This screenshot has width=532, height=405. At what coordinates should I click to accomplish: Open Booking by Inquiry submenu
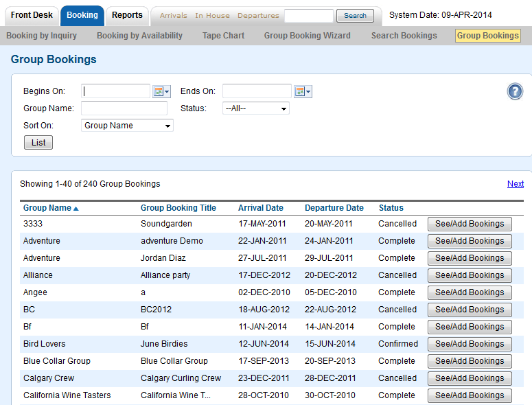pyautogui.click(x=41, y=35)
